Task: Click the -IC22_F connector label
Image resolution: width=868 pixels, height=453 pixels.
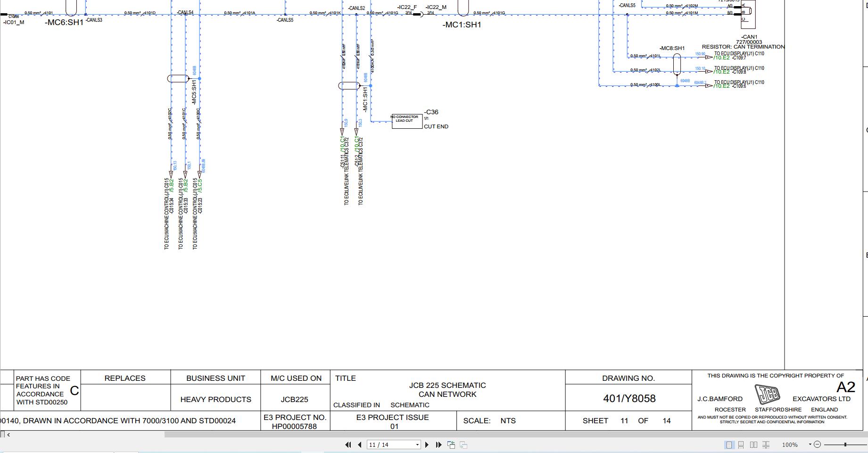Action: click(x=407, y=8)
